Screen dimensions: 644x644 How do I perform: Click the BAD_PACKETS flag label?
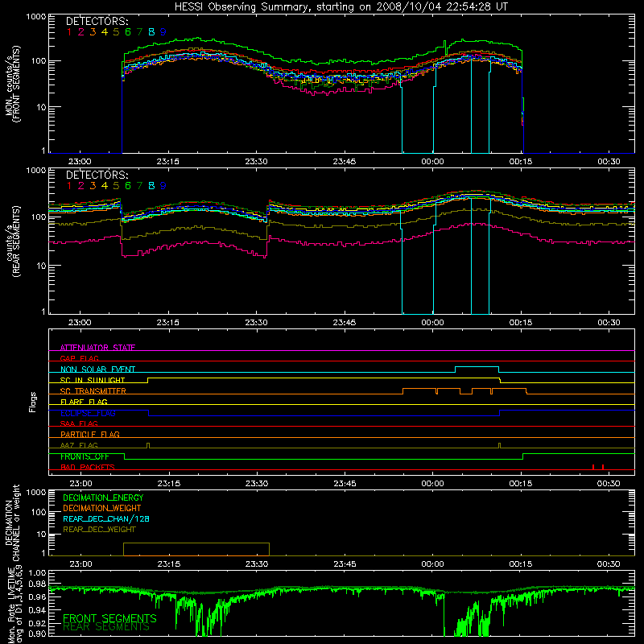click(x=88, y=467)
